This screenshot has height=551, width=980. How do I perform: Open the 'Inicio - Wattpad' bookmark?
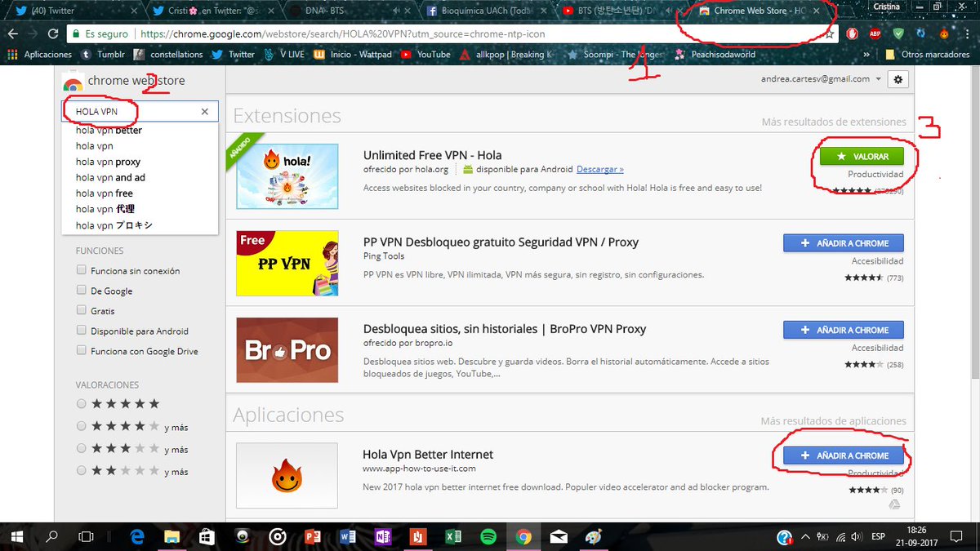click(352, 55)
